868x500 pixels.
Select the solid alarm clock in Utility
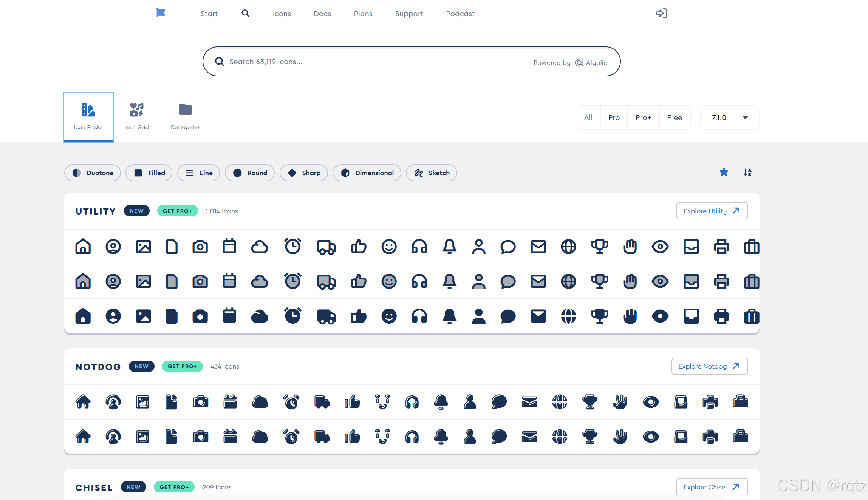pos(292,316)
